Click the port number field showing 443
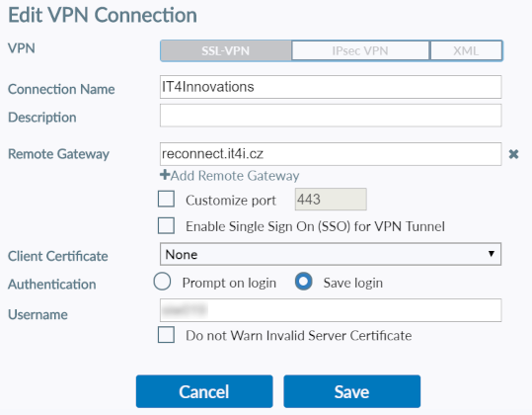Image resolution: width=532 pixels, height=415 pixels. point(331,199)
